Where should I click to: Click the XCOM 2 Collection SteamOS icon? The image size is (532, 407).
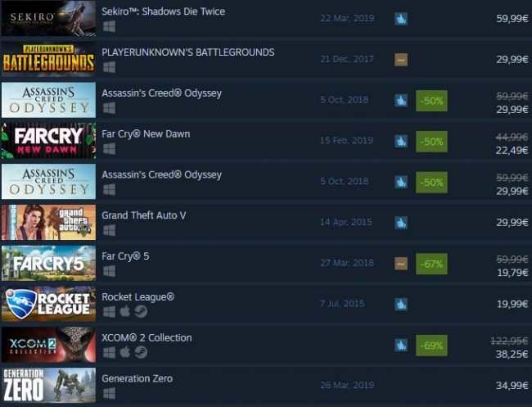pyautogui.click(x=141, y=352)
